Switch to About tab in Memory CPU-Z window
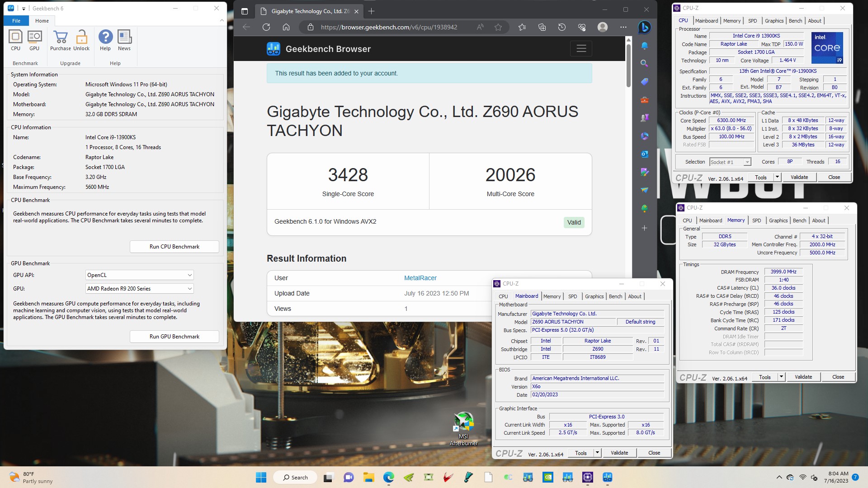This screenshot has width=868, height=488. click(819, 221)
